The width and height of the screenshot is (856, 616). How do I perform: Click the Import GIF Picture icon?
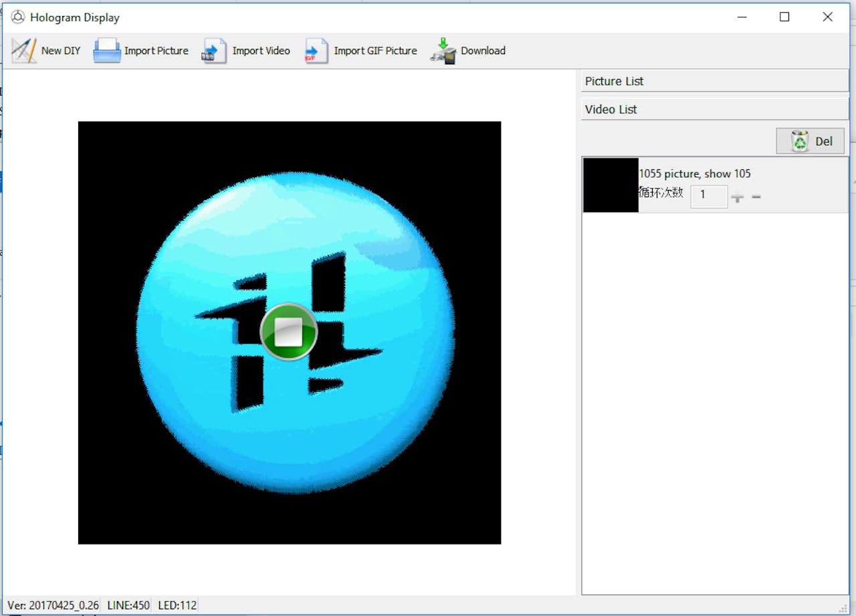[x=315, y=50]
